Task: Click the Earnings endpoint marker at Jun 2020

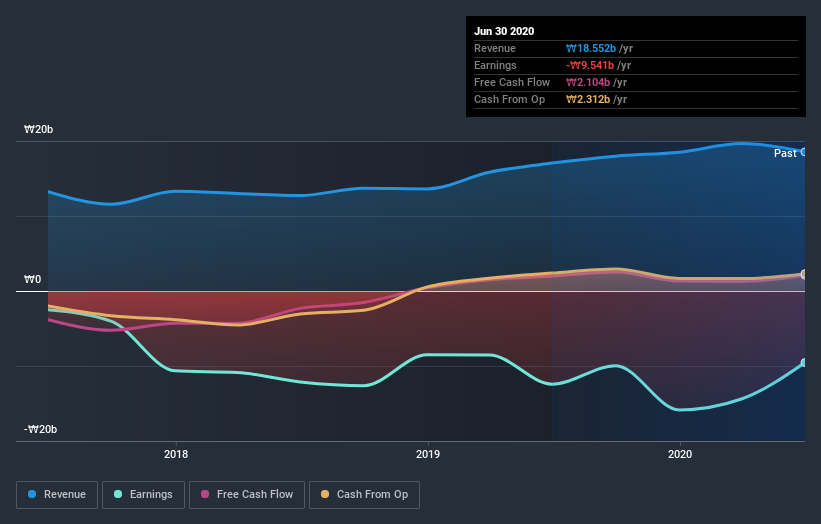Action: [x=804, y=362]
